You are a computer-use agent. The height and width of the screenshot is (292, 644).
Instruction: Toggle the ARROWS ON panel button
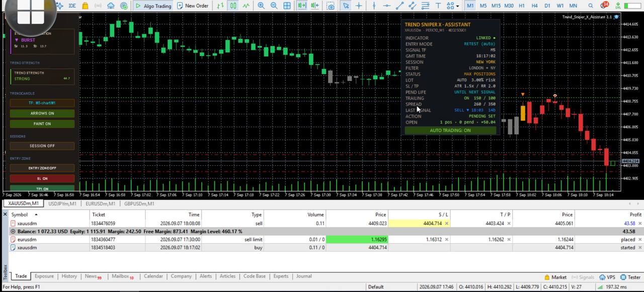(42, 113)
